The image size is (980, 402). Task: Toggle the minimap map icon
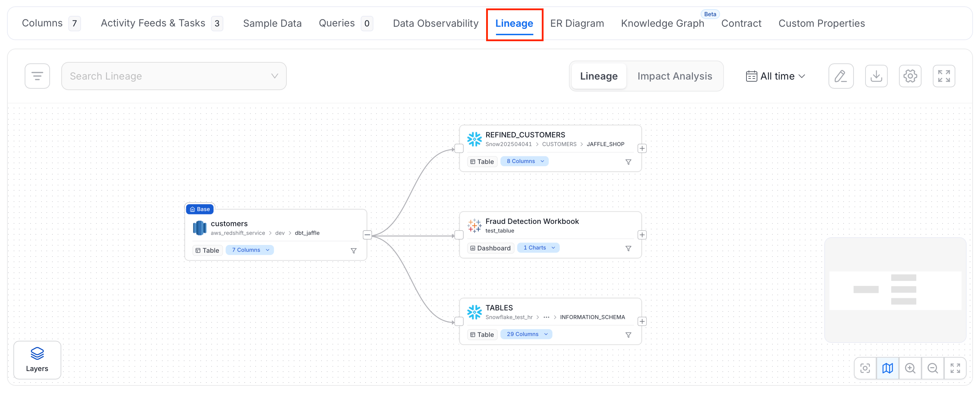coord(888,368)
